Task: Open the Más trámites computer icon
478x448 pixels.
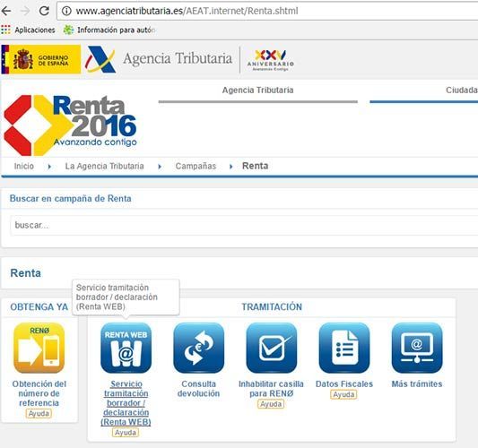Action: (417, 349)
